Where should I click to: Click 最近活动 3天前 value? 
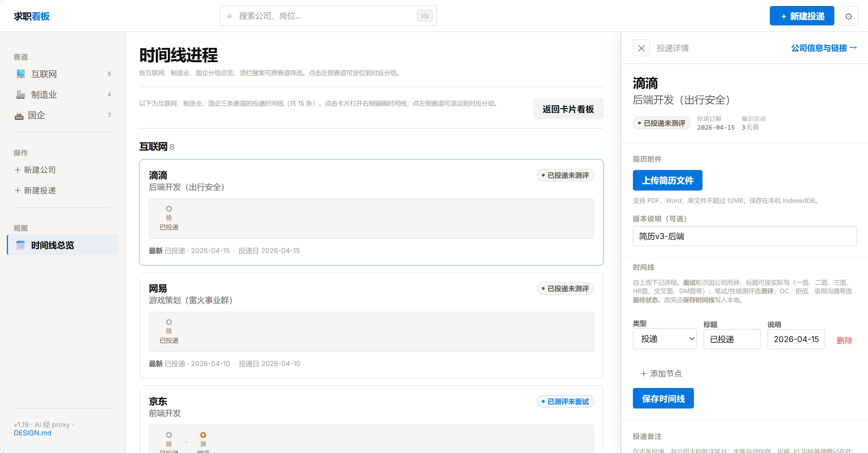[x=750, y=127]
